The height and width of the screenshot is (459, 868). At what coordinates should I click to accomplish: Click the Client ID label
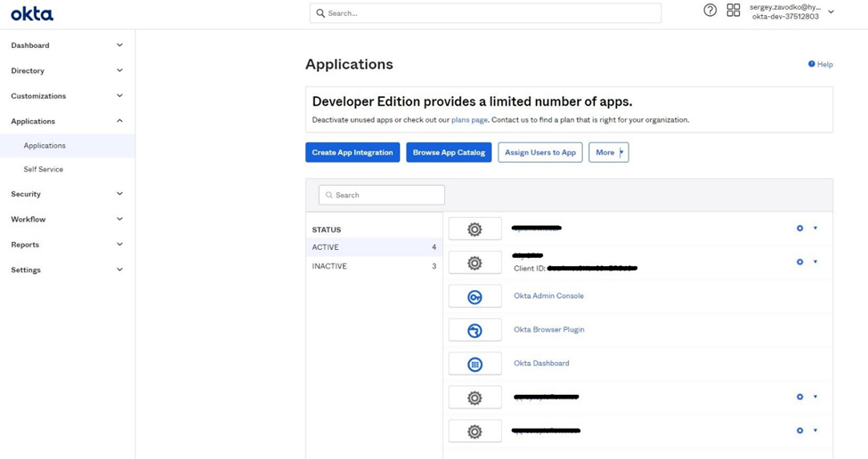(530, 269)
